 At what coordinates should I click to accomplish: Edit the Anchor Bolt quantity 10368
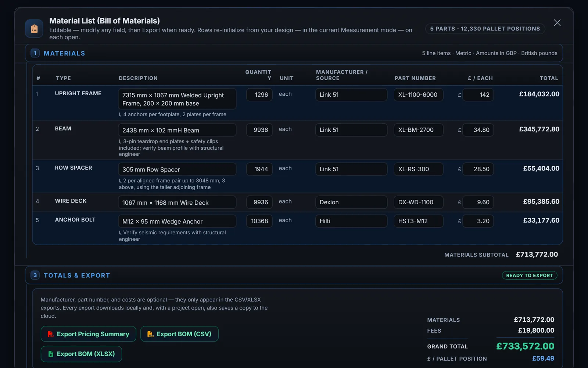coord(259,221)
